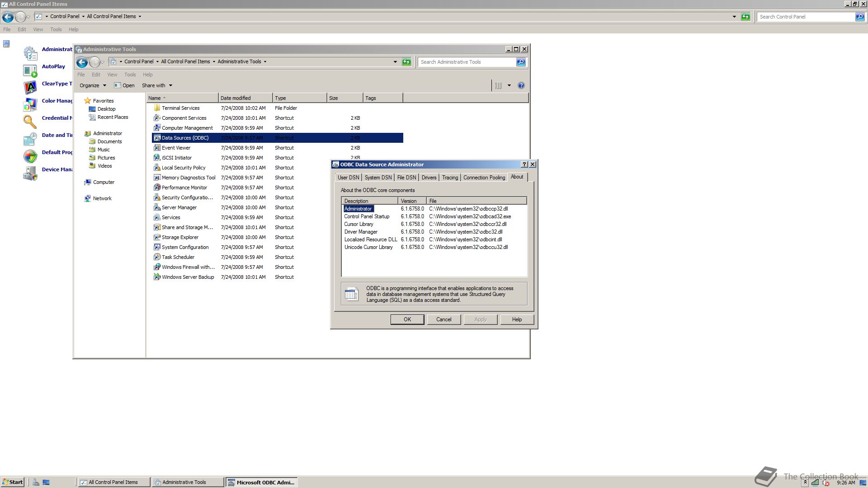Select the Event Viewer shortcut icon
Viewport: 868px width, 488px height.
(x=157, y=148)
